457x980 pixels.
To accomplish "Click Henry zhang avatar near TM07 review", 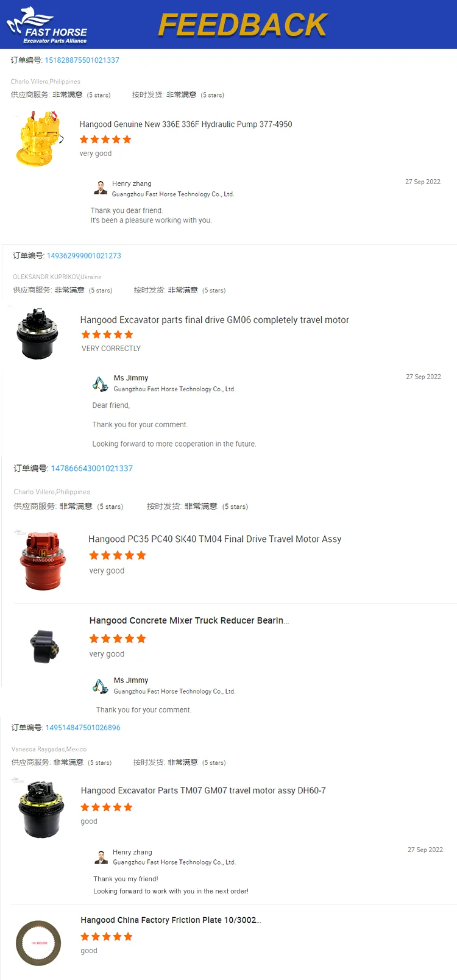I will [x=101, y=857].
